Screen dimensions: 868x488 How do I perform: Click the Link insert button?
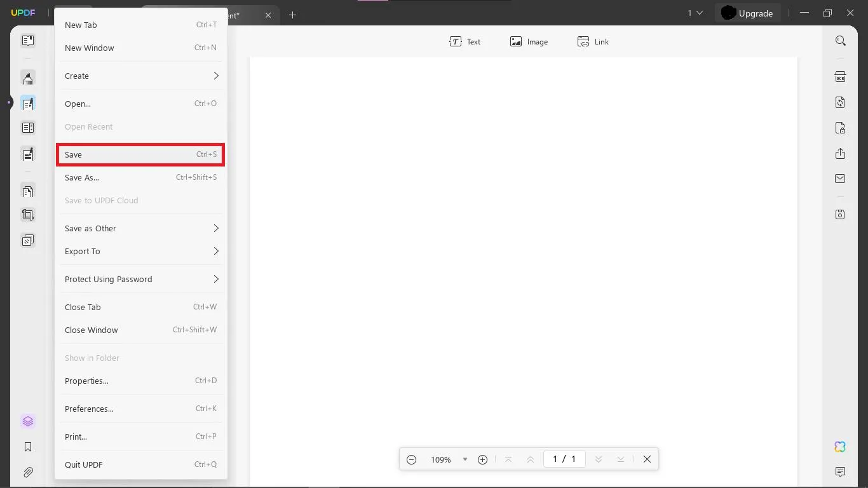coord(593,42)
